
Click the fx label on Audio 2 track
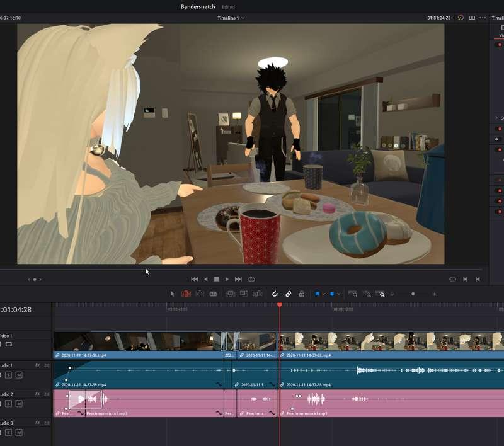point(38,394)
